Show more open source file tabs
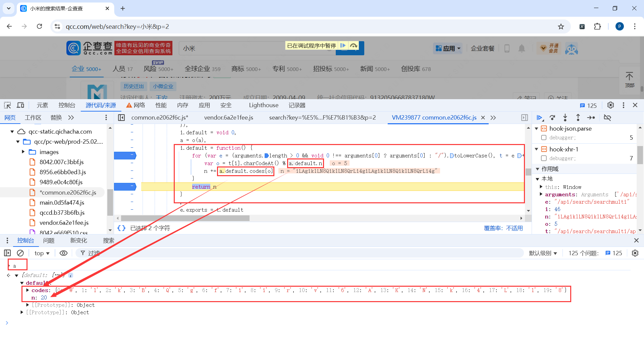 493,118
